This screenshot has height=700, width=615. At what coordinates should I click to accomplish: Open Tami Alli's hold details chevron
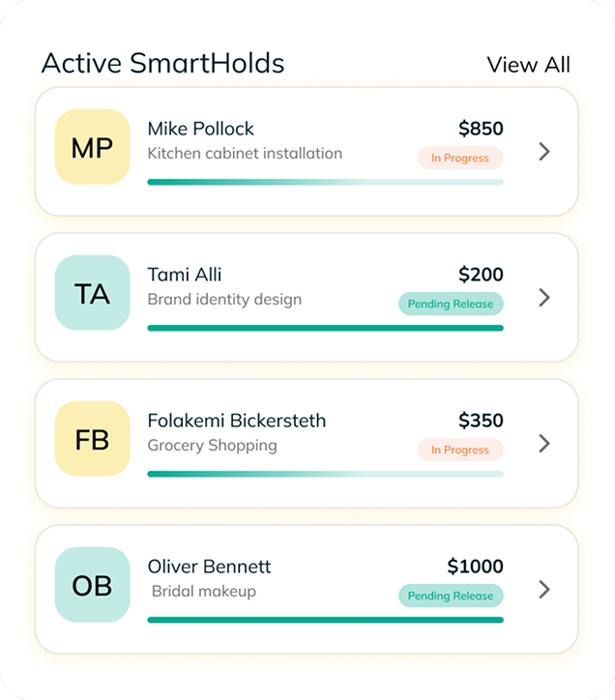[x=544, y=297]
